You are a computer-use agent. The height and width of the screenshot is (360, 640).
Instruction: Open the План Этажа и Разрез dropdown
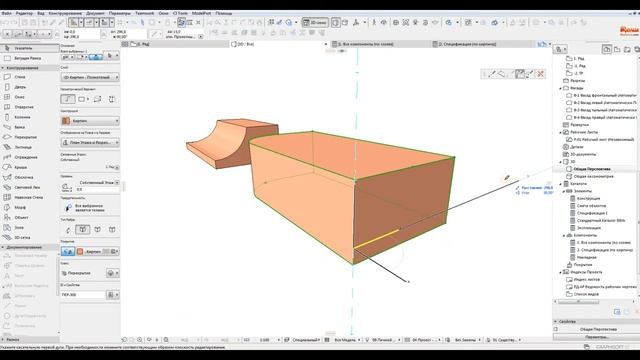click(x=90, y=142)
